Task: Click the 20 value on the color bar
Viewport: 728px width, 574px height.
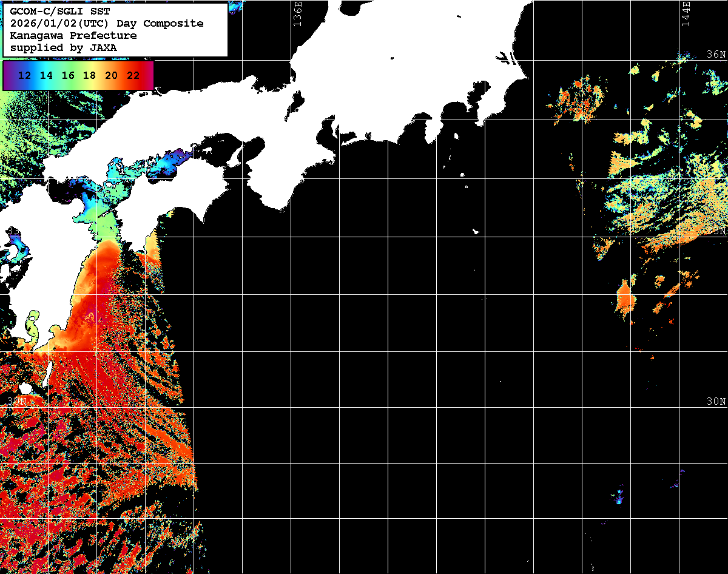Action: (111, 76)
